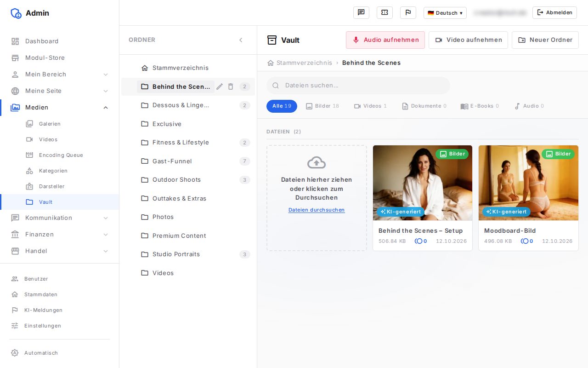
Task: Click the Video aufnehmen button
Action: pyautogui.click(x=468, y=40)
